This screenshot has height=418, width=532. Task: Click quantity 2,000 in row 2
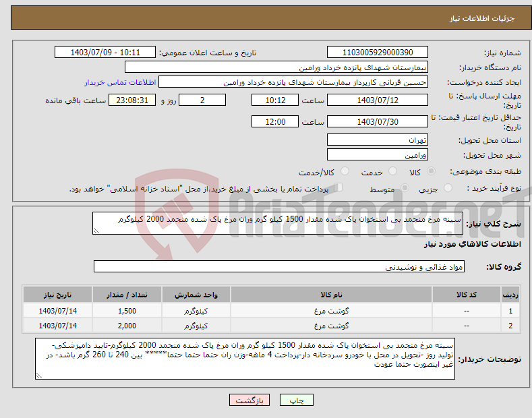pyautogui.click(x=127, y=326)
